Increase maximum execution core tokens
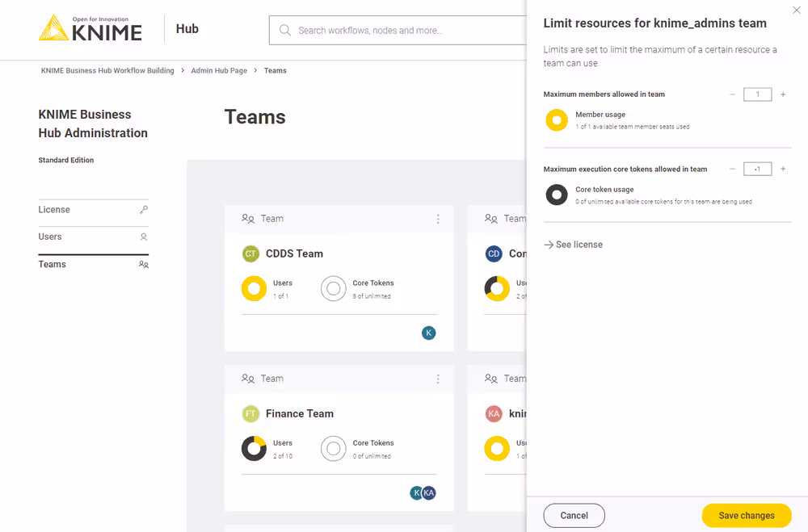This screenshot has width=808, height=532. coord(783,169)
